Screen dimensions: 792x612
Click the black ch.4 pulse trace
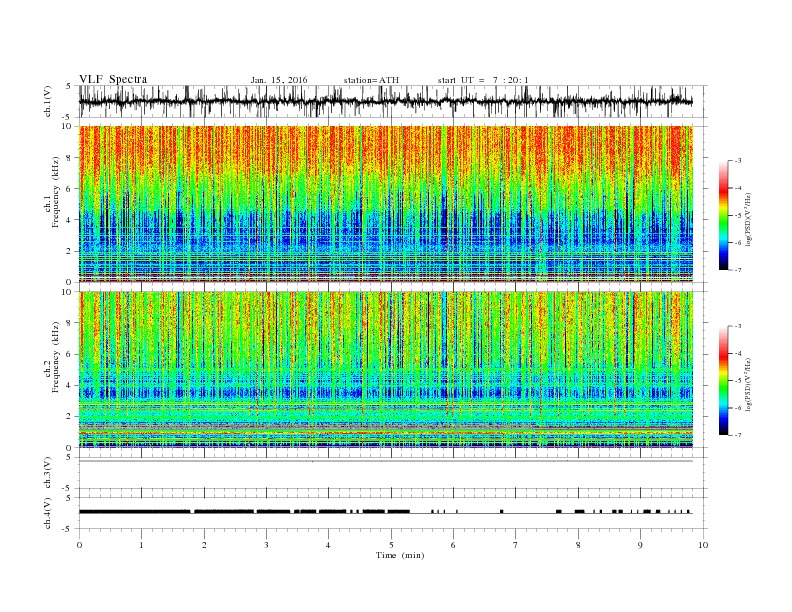[x=385, y=512]
